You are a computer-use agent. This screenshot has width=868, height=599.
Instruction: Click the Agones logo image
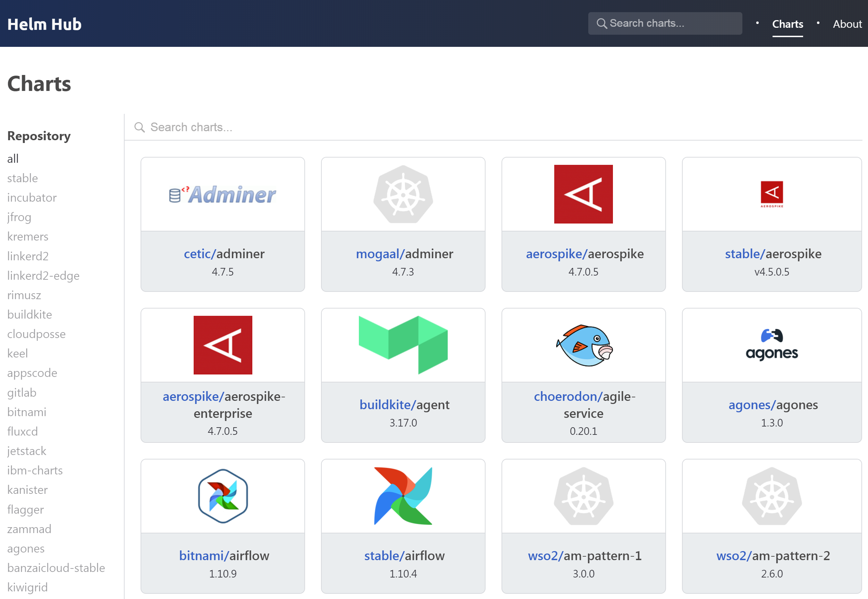pos(772,345)
